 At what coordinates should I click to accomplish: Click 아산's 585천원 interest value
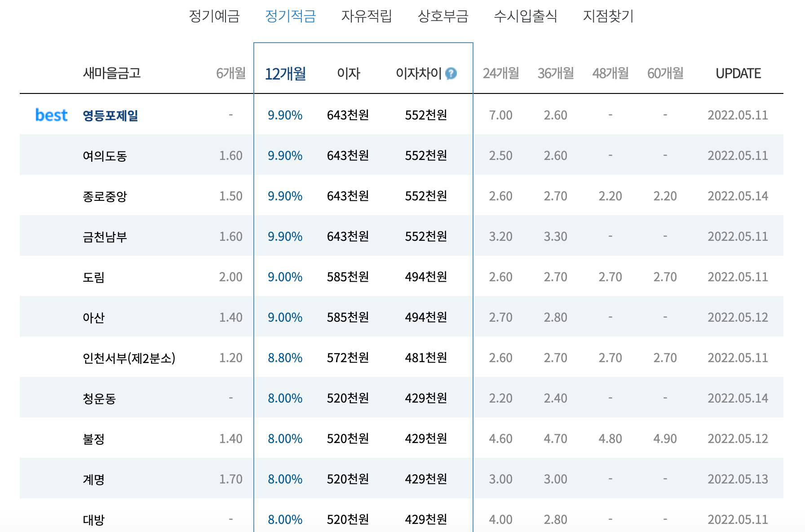pyautogui.click(x=348, y=317)
